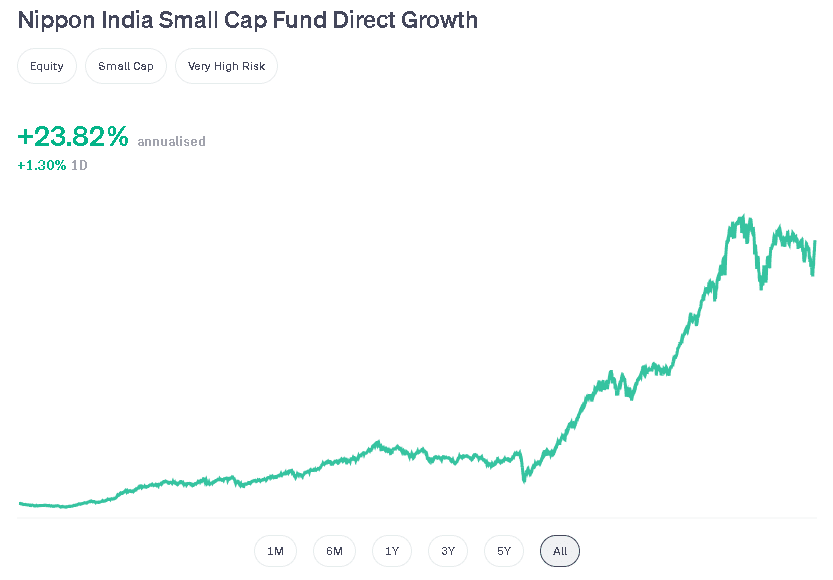Click the highest peak of the chart line

(x=743, y=217)
